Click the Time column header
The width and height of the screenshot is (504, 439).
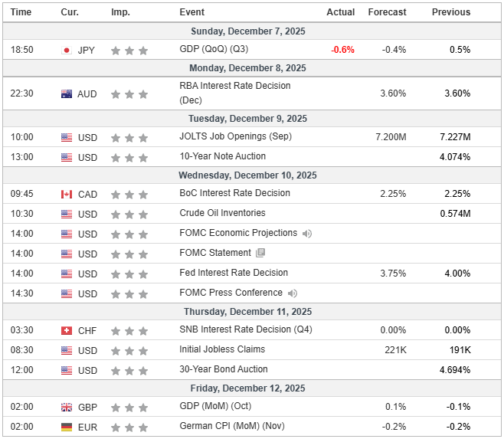pos(21,12)
